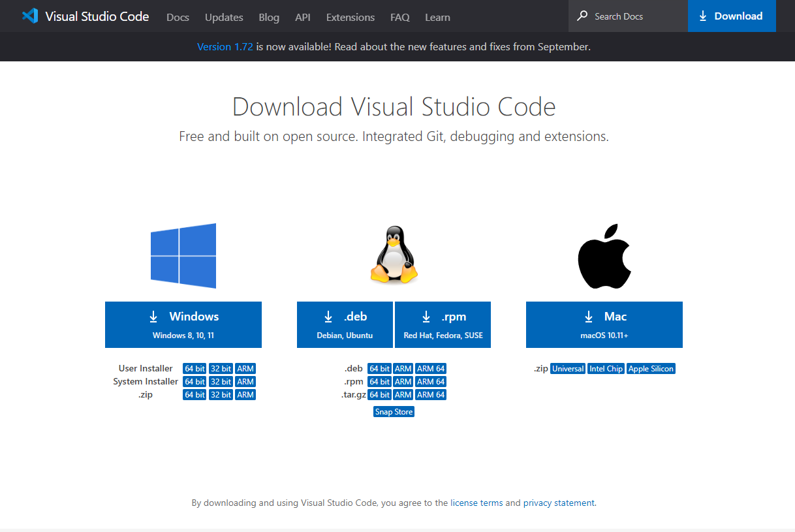Viewport: 795px width, 532px height.
Task: Select System Installer ARM
Action: [x=245, y=382]
